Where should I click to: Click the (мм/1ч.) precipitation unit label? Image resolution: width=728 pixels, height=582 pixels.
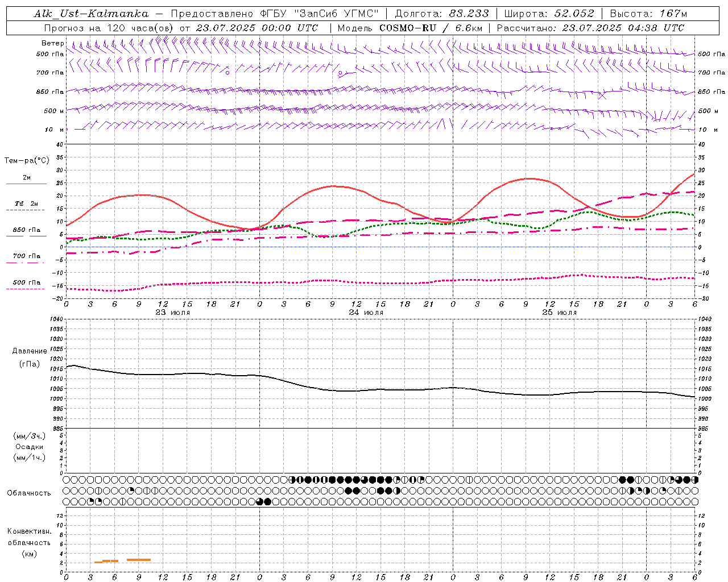coord(30,458)
